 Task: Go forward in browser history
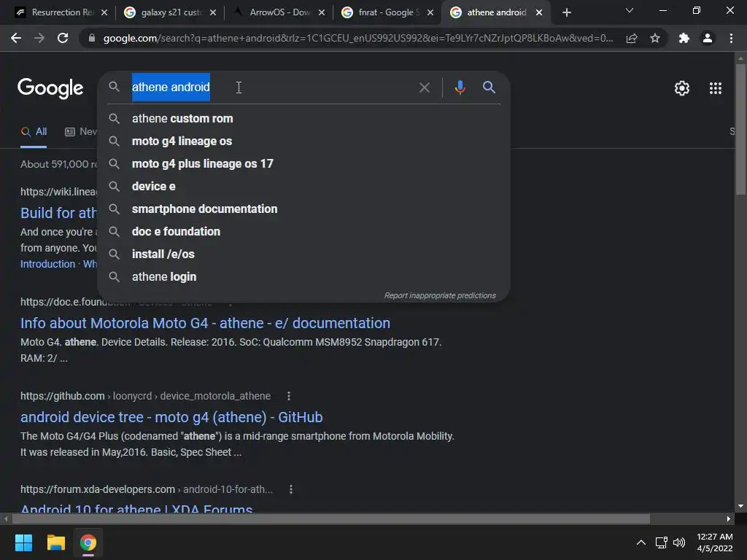pos(39,38)
